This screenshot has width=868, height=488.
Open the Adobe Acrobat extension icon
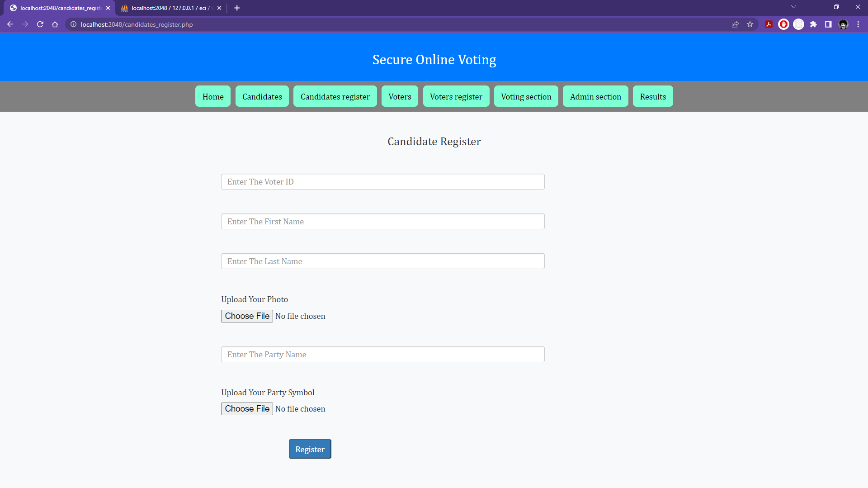pos(769,24)
